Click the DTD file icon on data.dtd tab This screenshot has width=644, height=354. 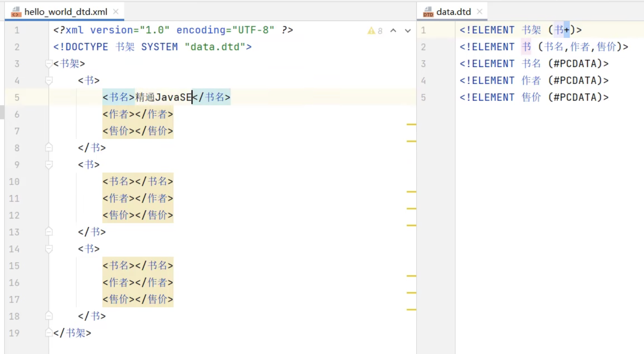pyautogui.click(x=428, y=12)
